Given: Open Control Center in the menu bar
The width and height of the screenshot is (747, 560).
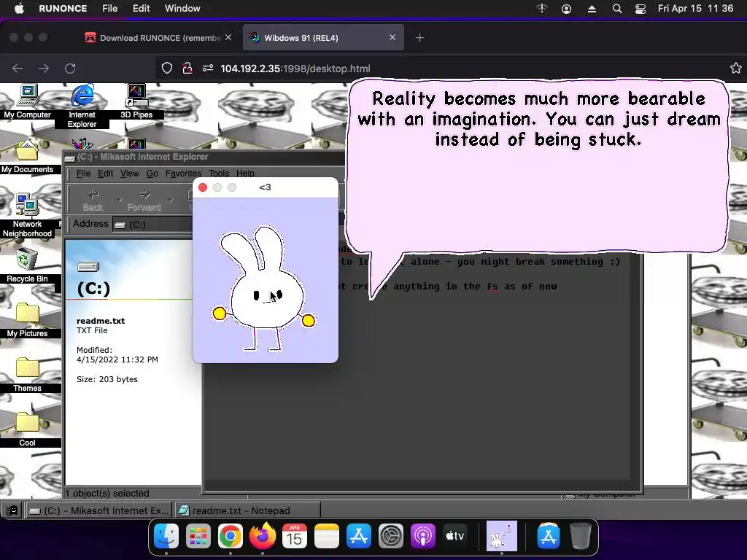Looking at the screenshot, I should tap(640, 9).
